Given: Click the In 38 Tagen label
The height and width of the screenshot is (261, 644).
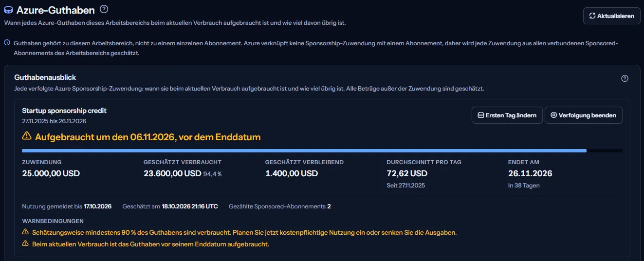Looking at the screenshot, I should tap(524, 186).
